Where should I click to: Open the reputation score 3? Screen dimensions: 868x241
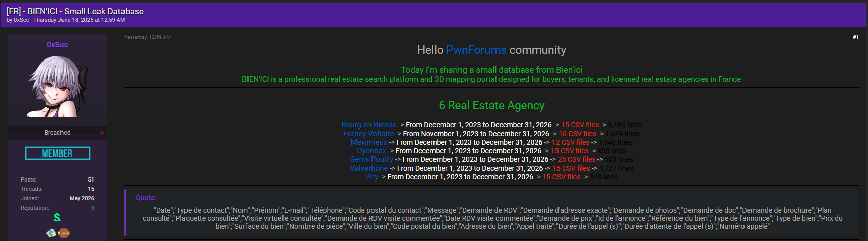[x=93, y=208]
